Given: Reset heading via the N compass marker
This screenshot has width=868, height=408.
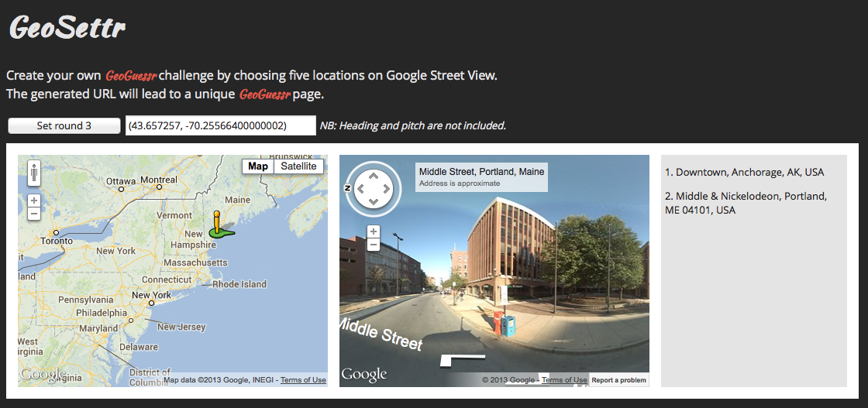Looking at the screenshot, I should [348, 188].
